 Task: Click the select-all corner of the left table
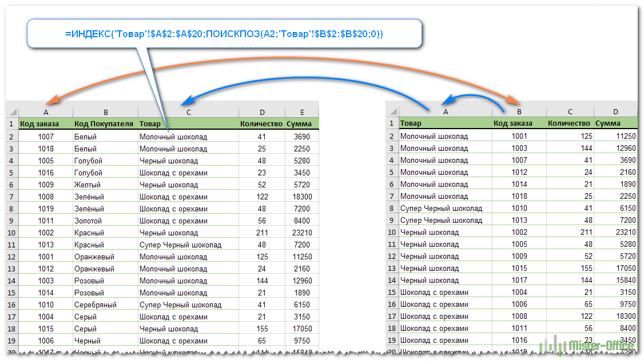13,112
